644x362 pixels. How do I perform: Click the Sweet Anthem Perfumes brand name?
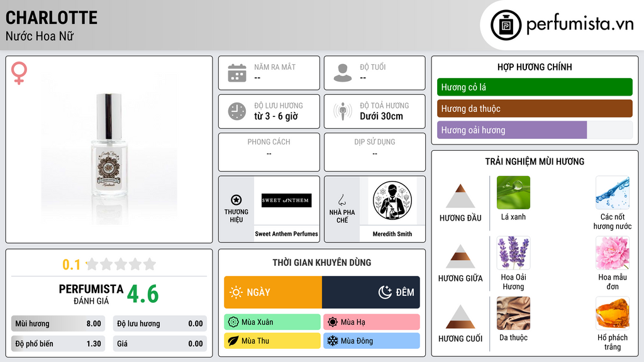(286, 234)
